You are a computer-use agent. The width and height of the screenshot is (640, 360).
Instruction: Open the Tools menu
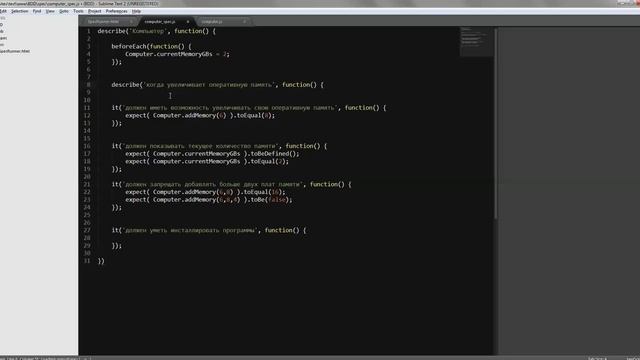pos(78,11)
